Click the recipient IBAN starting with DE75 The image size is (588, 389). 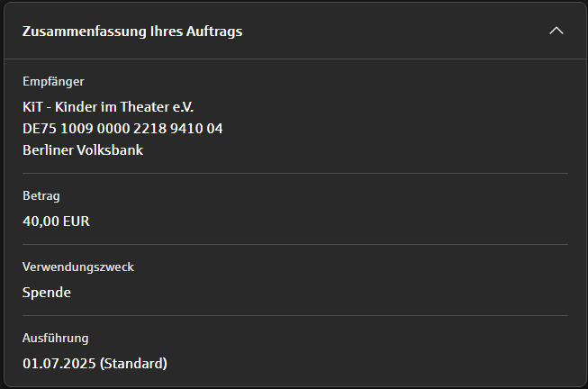pyautogui.click(x=122, y=128)
